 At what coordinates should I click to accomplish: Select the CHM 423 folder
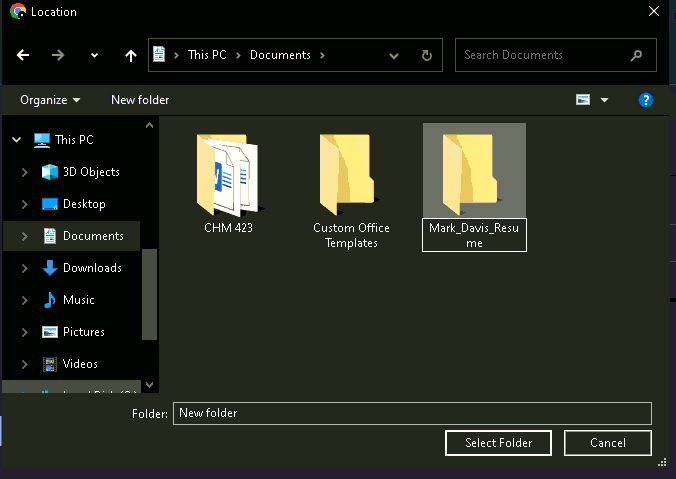(228, 180)
